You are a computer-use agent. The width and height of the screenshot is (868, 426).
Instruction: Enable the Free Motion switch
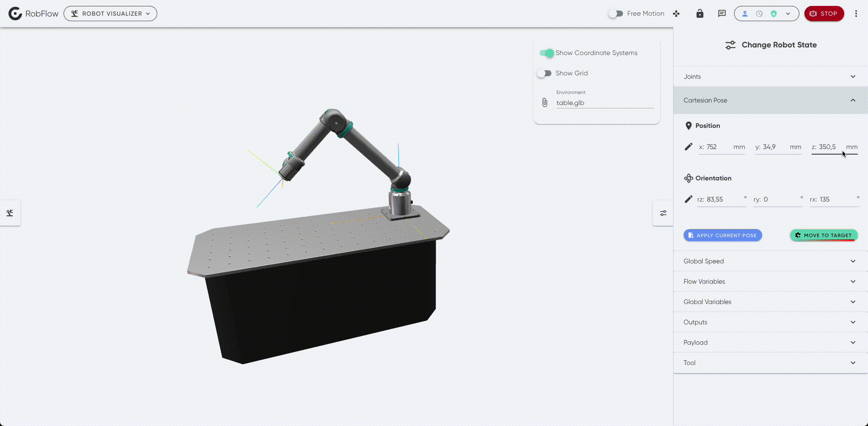point(615,14)
